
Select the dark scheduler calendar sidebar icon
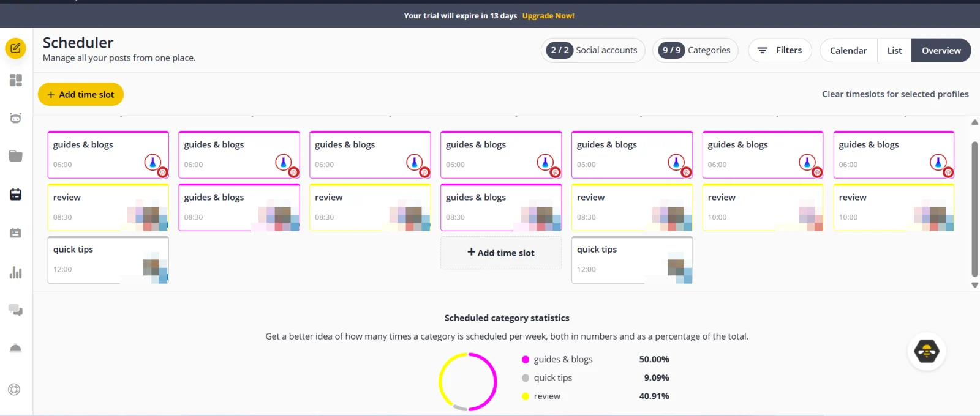[16, 194]
